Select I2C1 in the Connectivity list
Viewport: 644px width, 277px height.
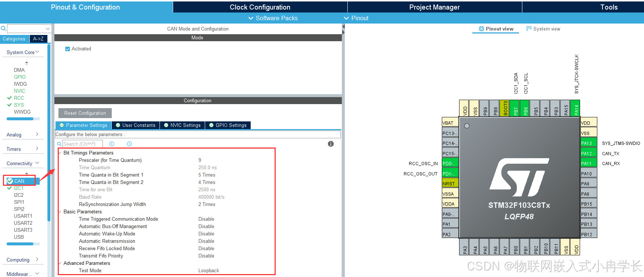pos(18,188)
